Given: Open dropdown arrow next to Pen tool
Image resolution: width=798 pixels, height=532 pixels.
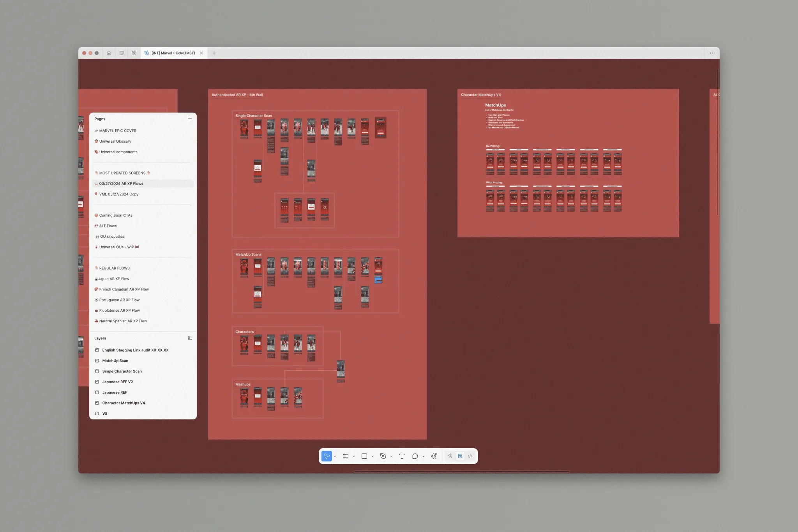Looking at the screenshot, I should [x=391, y=456].
